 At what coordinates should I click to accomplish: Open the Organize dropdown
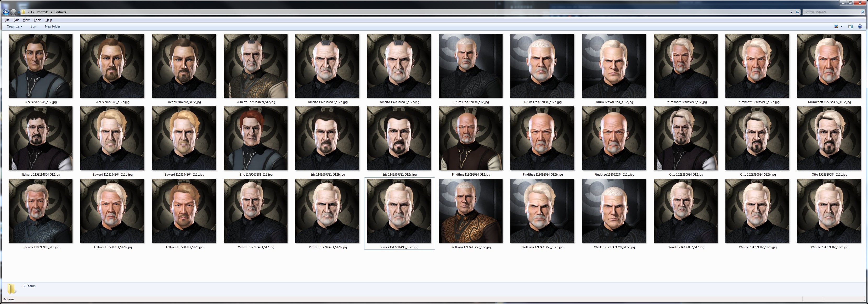(x=14, y=26)
